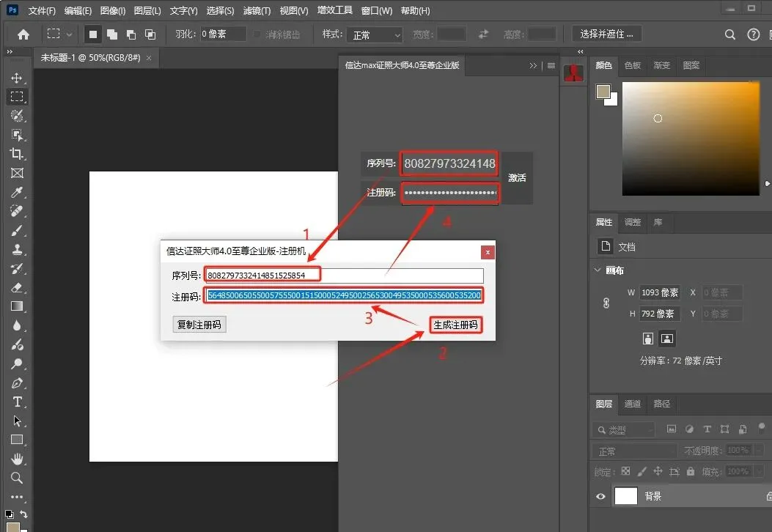The height and width of the screenshot is (532, 772).
Task: Set canvas to portrait orientation
Action: coord(648,338)
